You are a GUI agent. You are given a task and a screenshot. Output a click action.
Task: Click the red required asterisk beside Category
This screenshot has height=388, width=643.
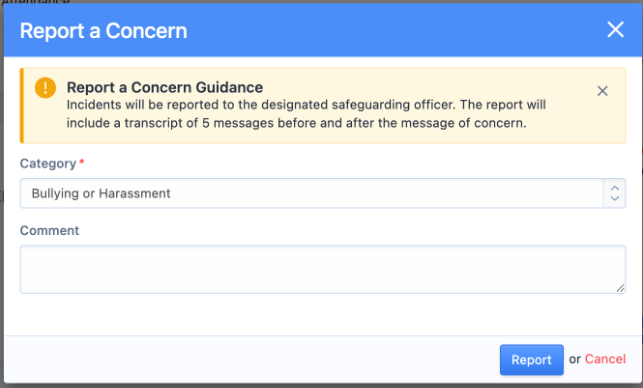82,162
